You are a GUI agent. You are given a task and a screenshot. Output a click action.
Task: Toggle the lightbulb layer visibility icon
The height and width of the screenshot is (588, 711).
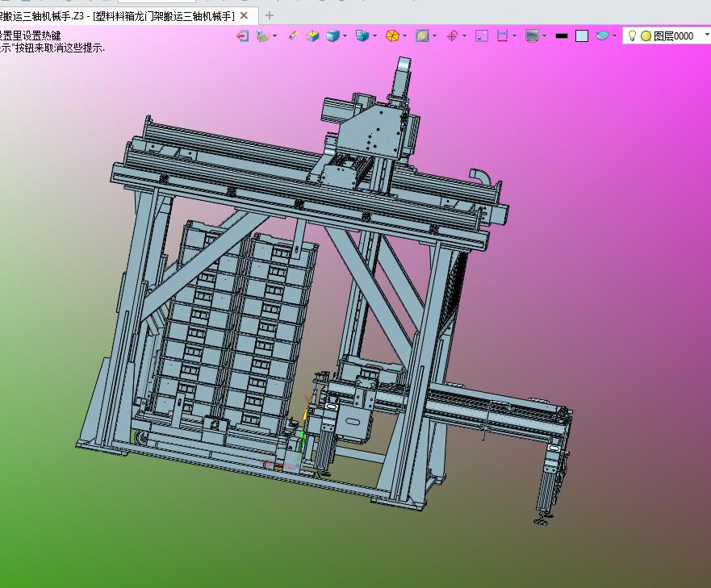point(632,35)
